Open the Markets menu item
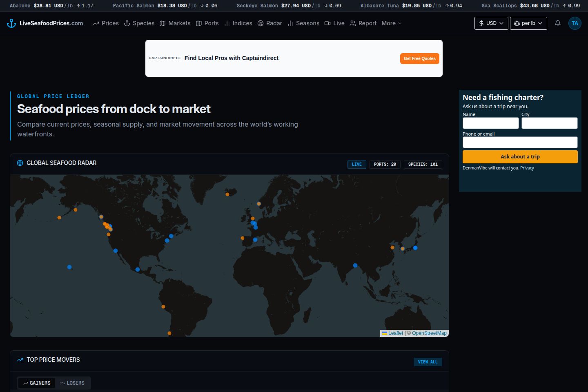 pyautogui.click(x=175, y=23)
